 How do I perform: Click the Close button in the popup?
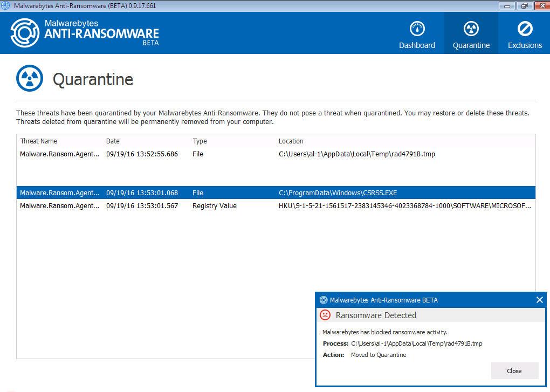514,371
